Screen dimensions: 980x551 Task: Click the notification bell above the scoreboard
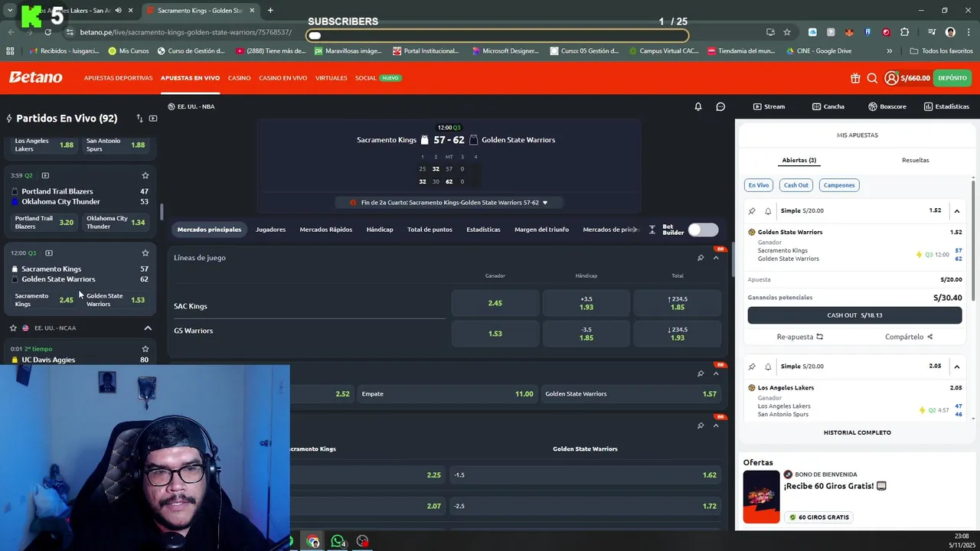pos(698,106)
